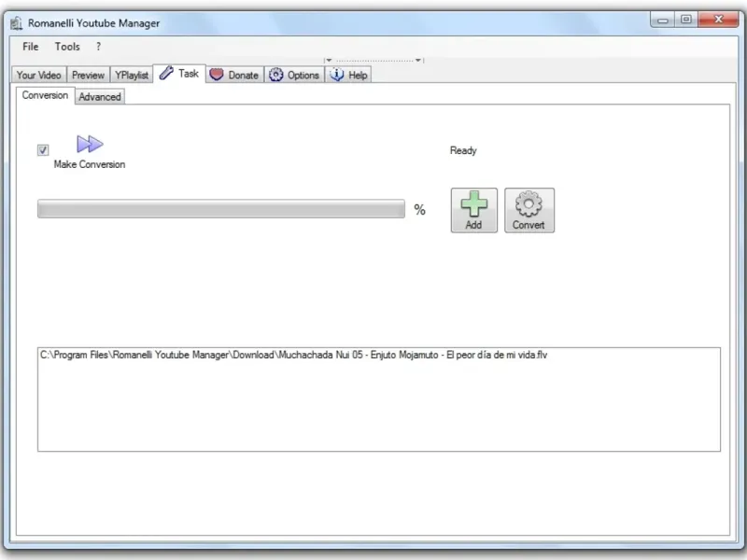Click the left toolbar grip arrow above tabs
The width and height of the screenshot is (747, 560).
(328, 60)
